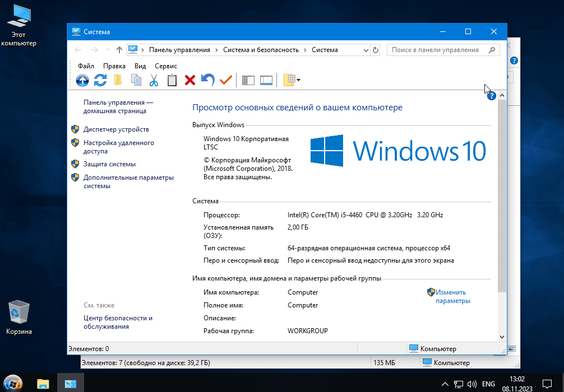This screenshot has width=564, height=392.
Task: Open Защита системы
Action: coord(109,164)
